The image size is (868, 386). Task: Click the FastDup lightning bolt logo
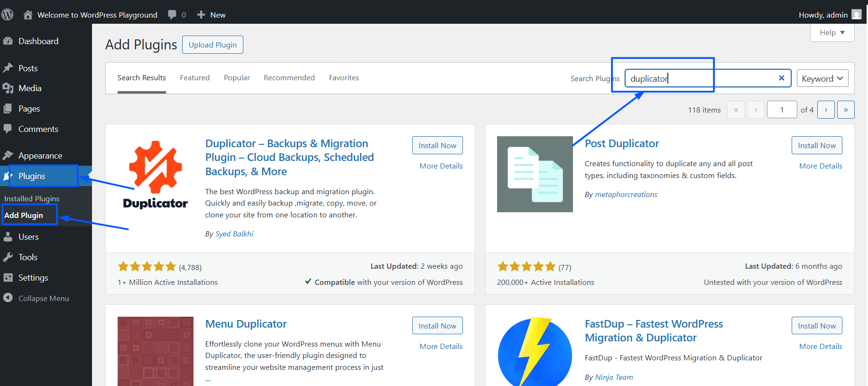click(x=535, y=351)
